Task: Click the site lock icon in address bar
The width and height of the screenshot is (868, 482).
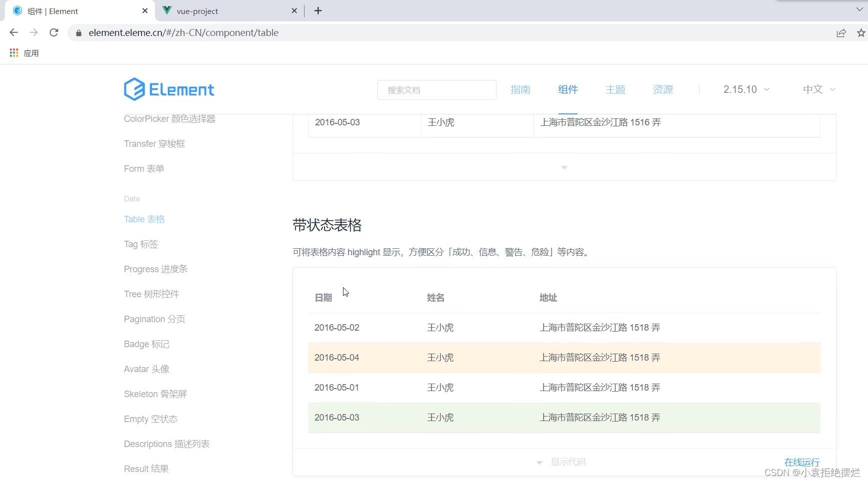Action: click(78, 33)
